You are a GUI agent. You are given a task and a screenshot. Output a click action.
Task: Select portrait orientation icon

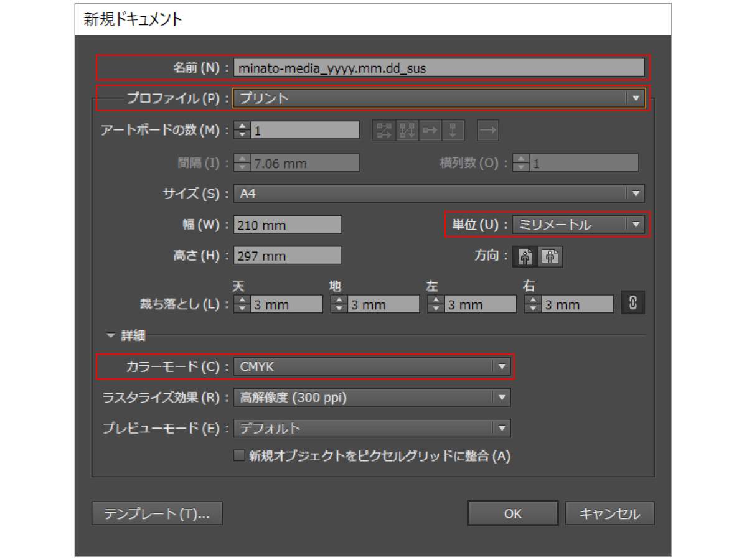coord(525,256)
